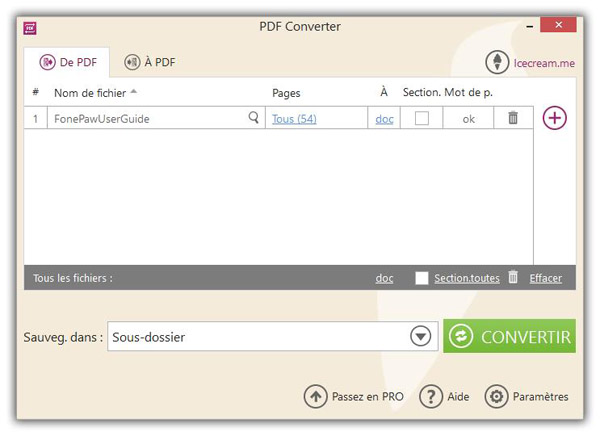The height and width of the screenshot is (436, 600).
Task: Click the PDF Converter app icon in title bar
Action: [30, 28]
